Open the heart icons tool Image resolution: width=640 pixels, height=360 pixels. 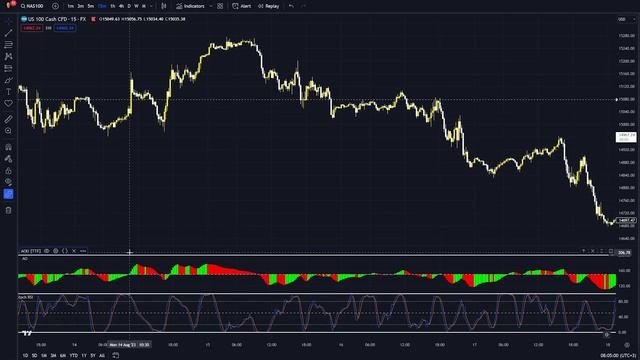coord(8,104)
